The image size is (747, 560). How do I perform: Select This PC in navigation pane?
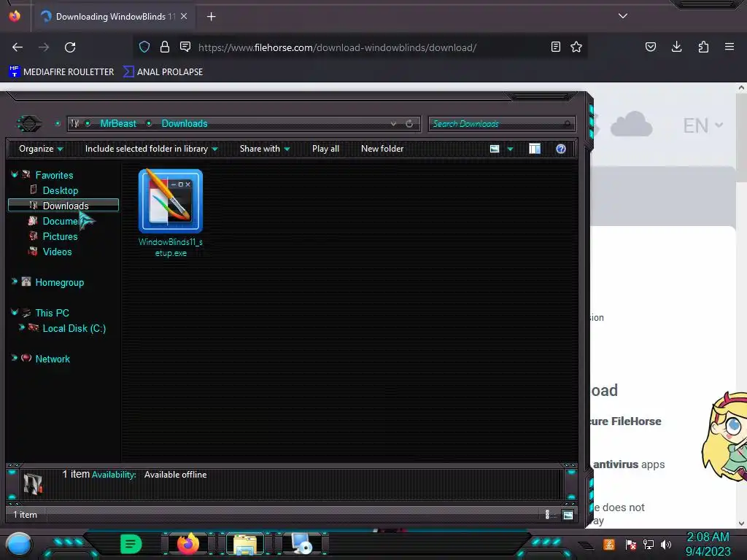pyautogui.click(x=52, y=313)
